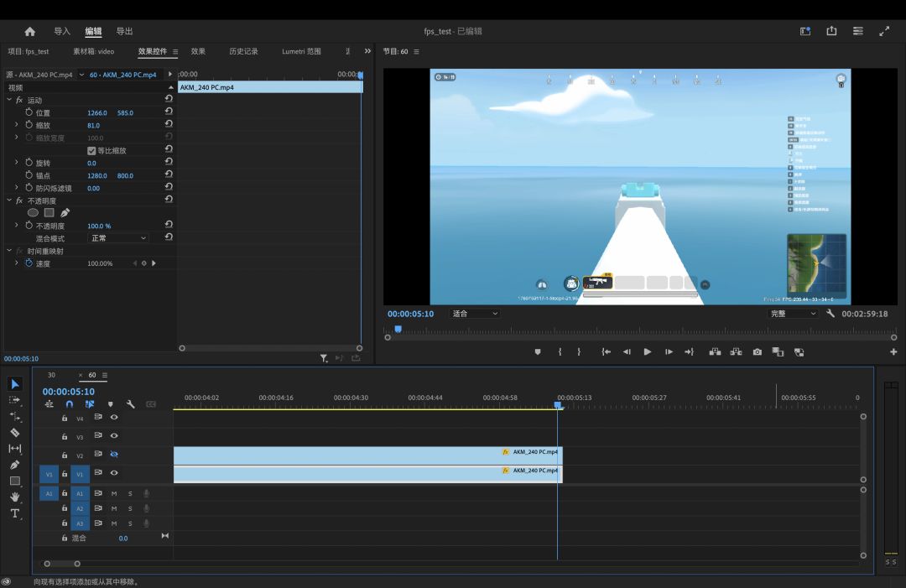Switch to the Export tab

[124, 31]
